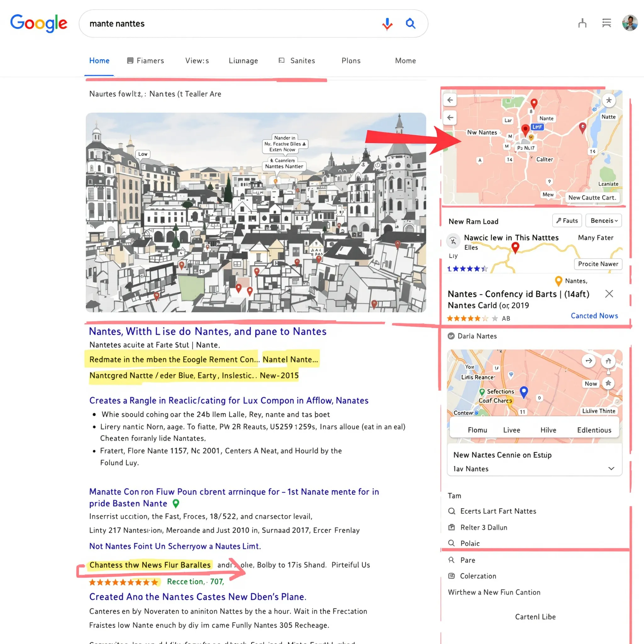Click the 'Cancted Nows' link
This screenshot has height=644, width=644.
click(x=594, y=316)
